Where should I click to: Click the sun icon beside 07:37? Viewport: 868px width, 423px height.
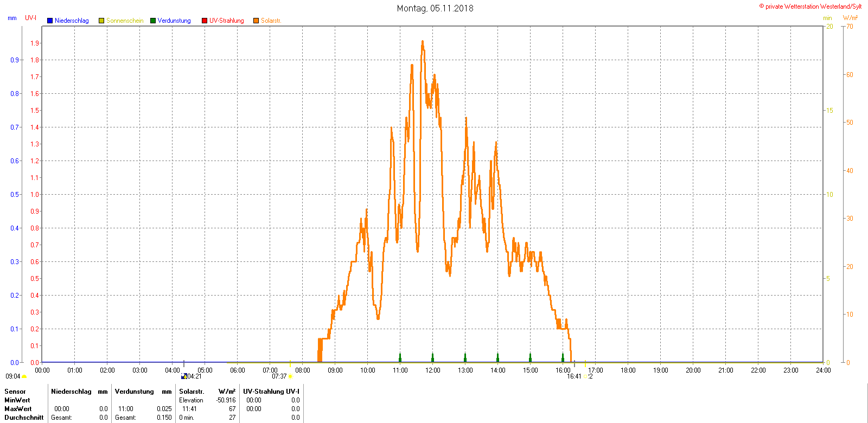coord(290,376)
